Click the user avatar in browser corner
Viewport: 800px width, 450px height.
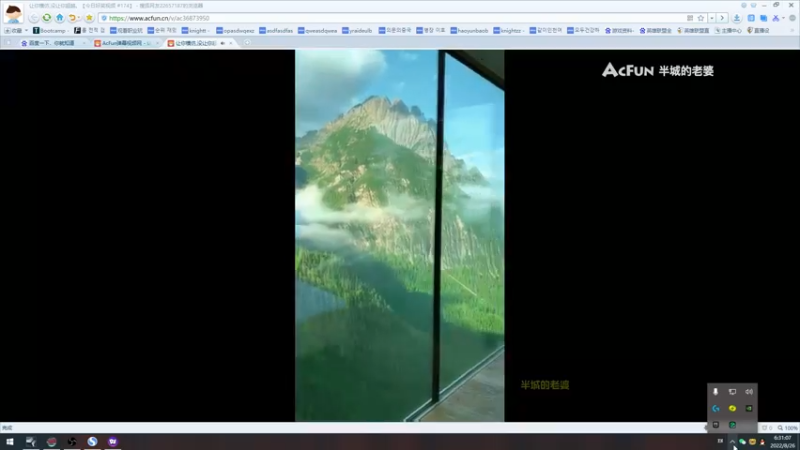pos(13,13)
